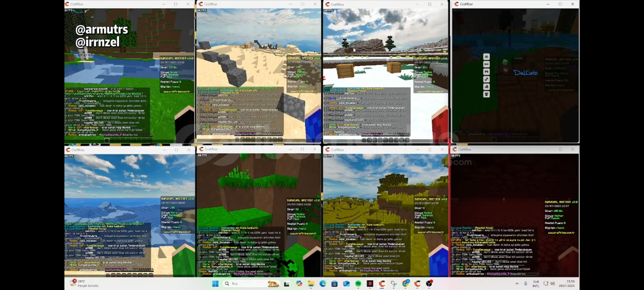
Task: Click the taskbar search box labeled Ara
Action: 252,284
